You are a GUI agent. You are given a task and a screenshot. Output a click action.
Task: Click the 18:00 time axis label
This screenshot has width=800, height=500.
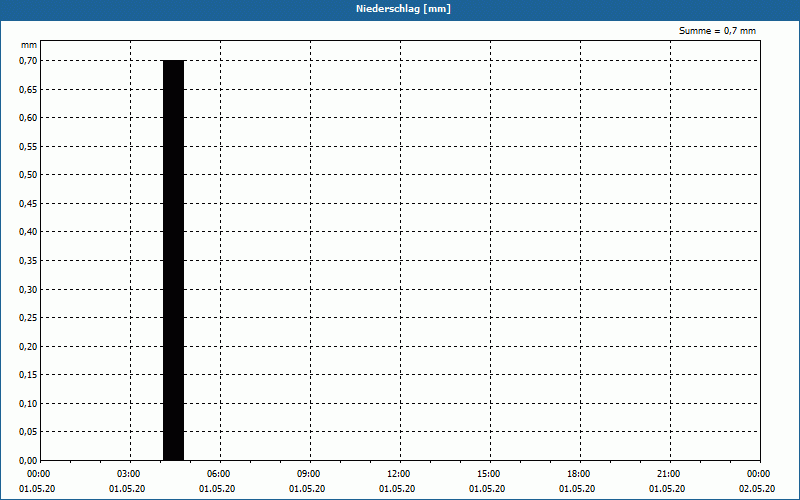pyautogui.click(x=579, y=474)
